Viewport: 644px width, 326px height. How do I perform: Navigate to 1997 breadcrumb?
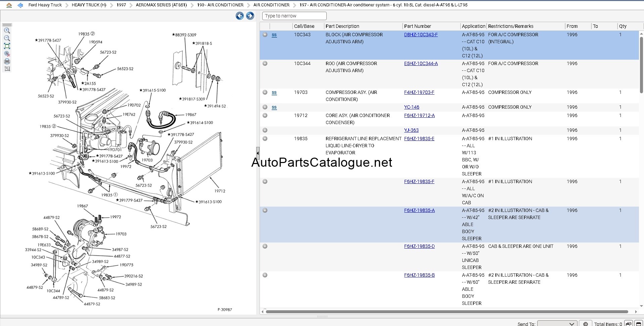tap(121, 5)
